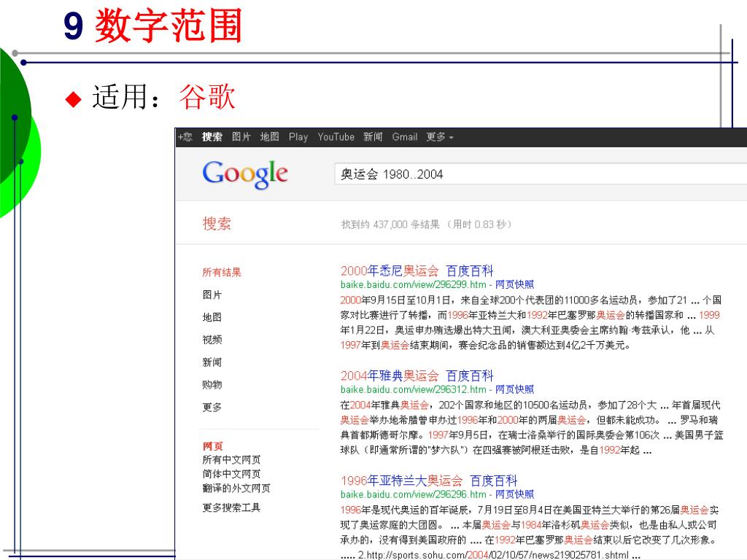
Task: Open 更多搜索工具 in sidebar
Action: point(231,507)
